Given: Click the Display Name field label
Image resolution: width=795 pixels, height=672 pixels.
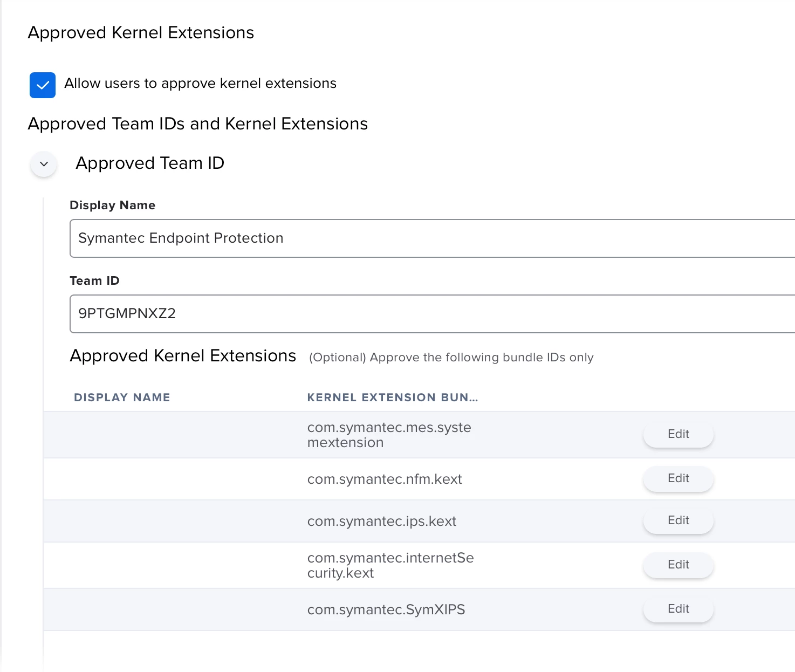Looking at the screenshot, I should click(x=112, y=205).
